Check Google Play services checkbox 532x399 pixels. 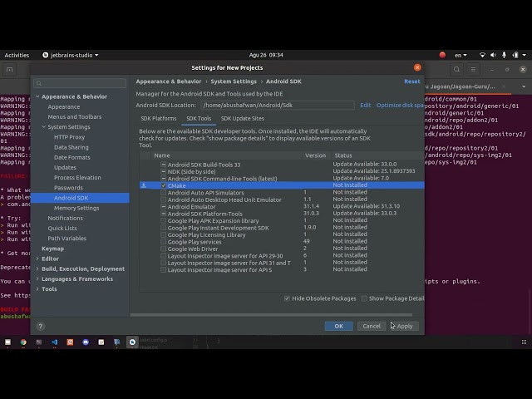164,242
